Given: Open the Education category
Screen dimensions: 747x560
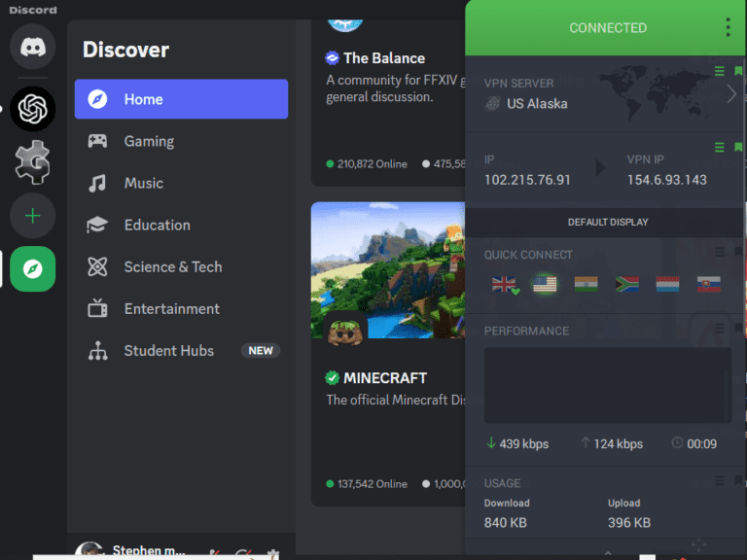Looking at the screenshot, I should [x=182, y=225].
